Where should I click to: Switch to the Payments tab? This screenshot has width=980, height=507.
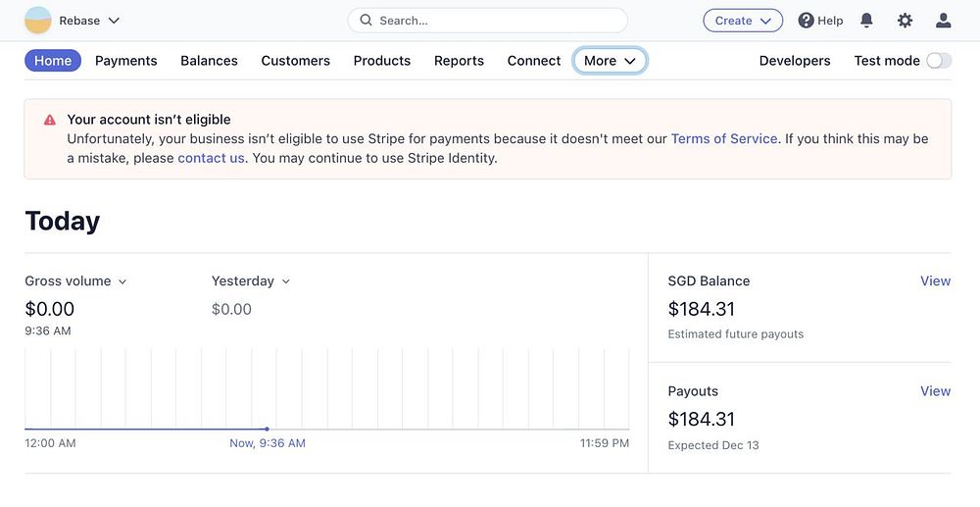coord(125,61)
